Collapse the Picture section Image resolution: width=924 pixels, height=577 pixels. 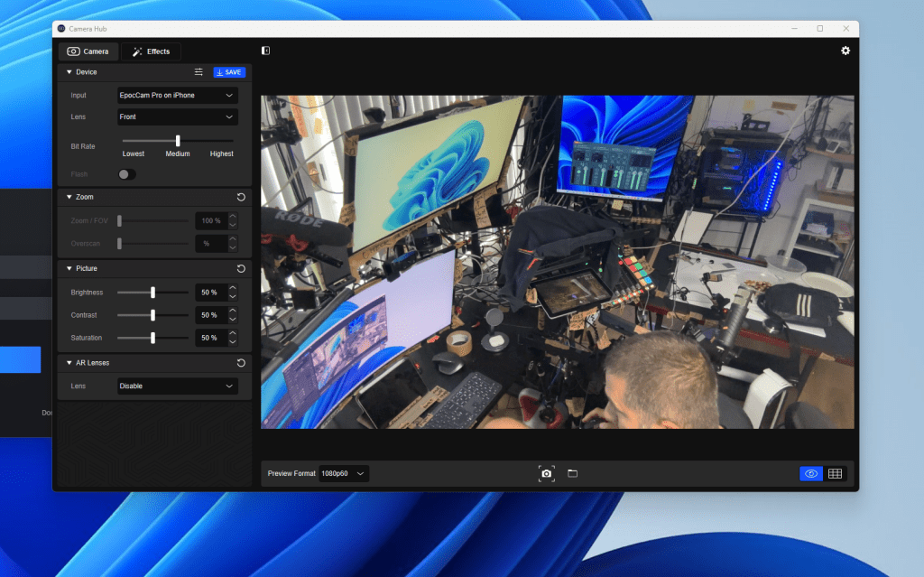point(69,268)
